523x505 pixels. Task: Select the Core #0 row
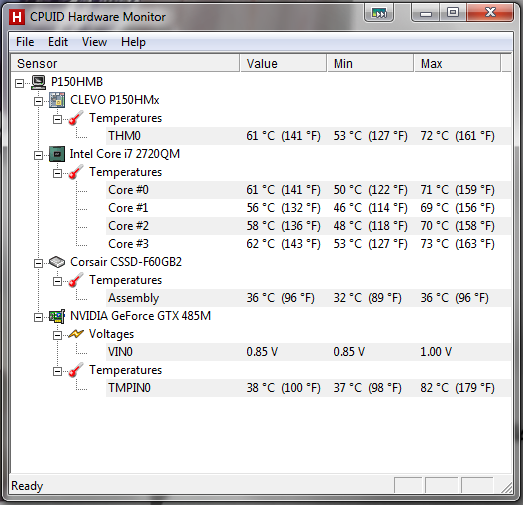308,190
